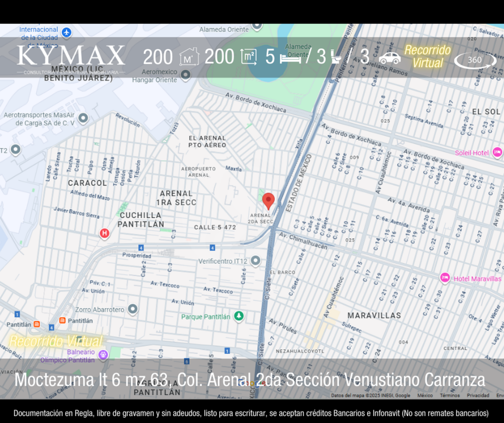Click the car parking icon
The image size is (504, 423).
point(390,58)
